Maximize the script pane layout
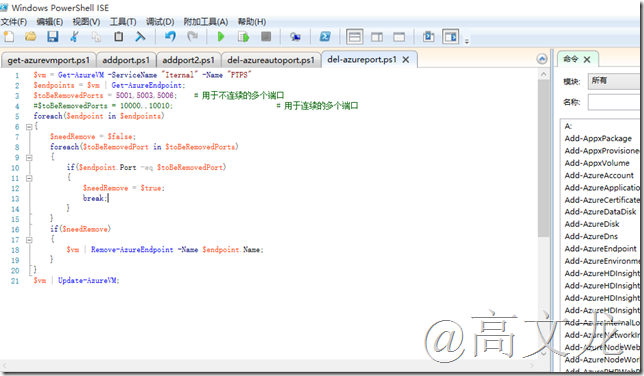This screenshot has height=376, width=644. tap(399, 37)
